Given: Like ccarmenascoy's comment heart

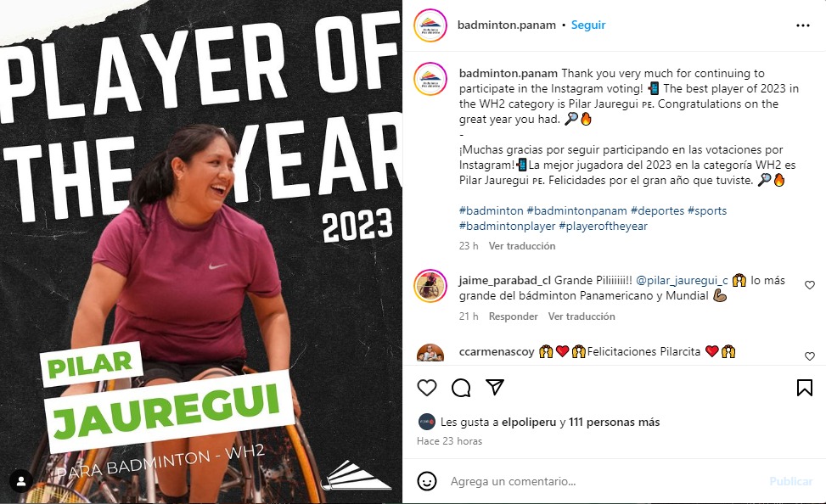Looking at the screenshot, I should [810, 356].
